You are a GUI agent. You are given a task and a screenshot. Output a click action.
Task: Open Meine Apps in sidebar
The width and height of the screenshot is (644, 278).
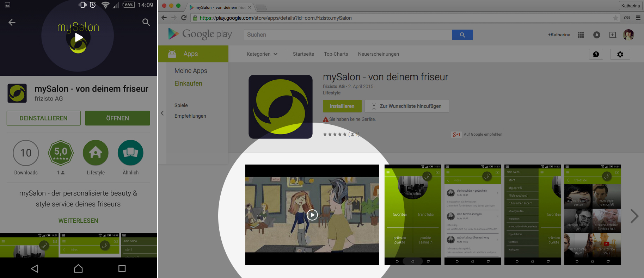191,71
